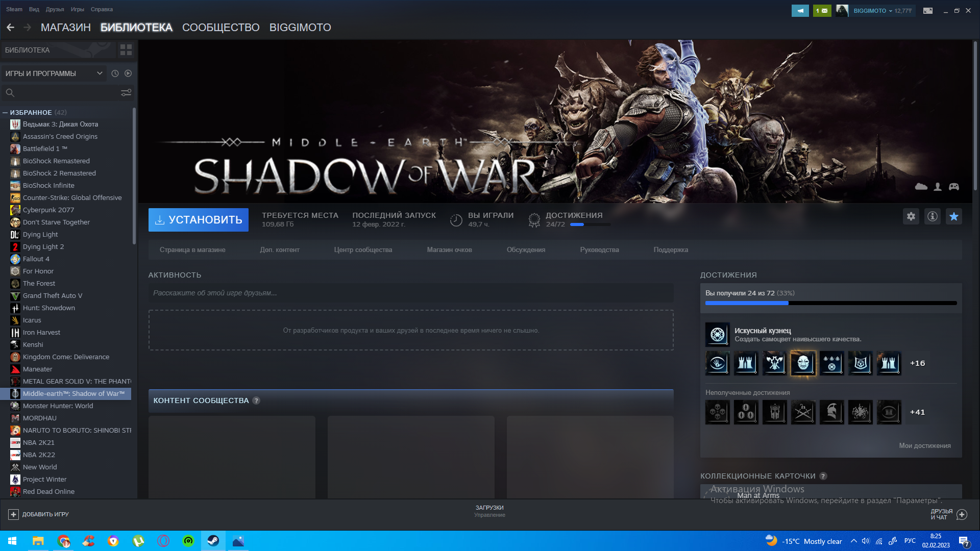
Task: Show +16 more unlocked achievements
Action: 917,363
